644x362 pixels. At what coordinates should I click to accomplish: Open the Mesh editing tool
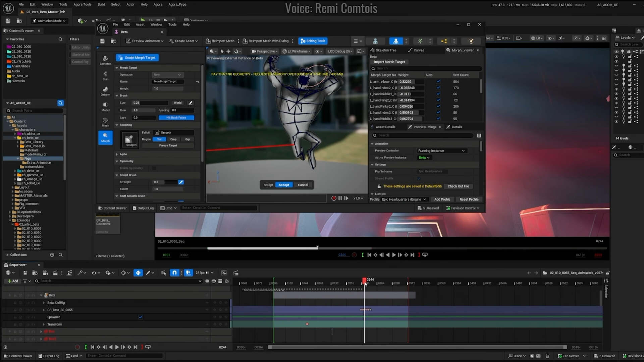coord(105,122)
